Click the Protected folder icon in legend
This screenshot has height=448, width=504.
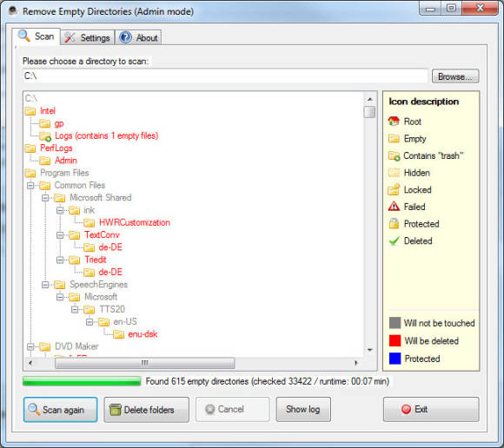pyautogui.click(x=394, y=223)
